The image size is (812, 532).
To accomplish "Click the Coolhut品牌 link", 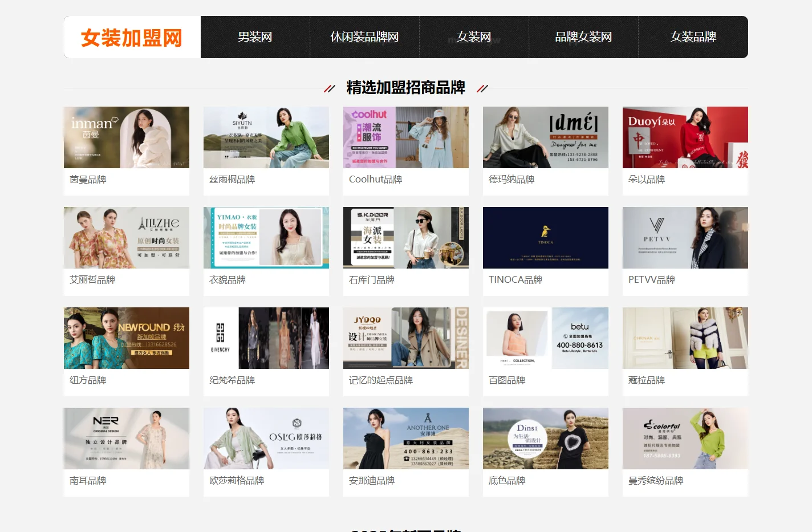I will click(375, 180).
